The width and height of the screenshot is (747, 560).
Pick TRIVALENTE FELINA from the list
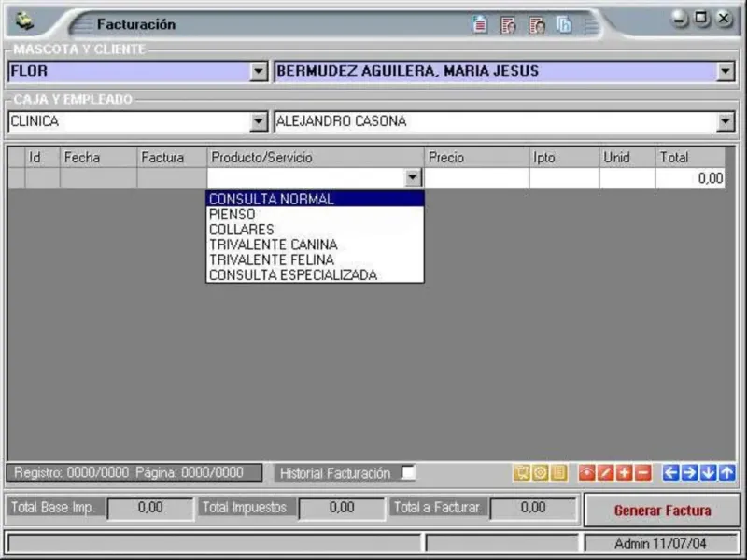[x=315, y=260]
